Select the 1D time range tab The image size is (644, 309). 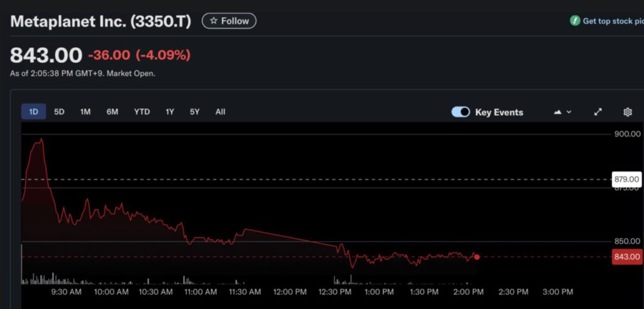click(x=34, y=112)
